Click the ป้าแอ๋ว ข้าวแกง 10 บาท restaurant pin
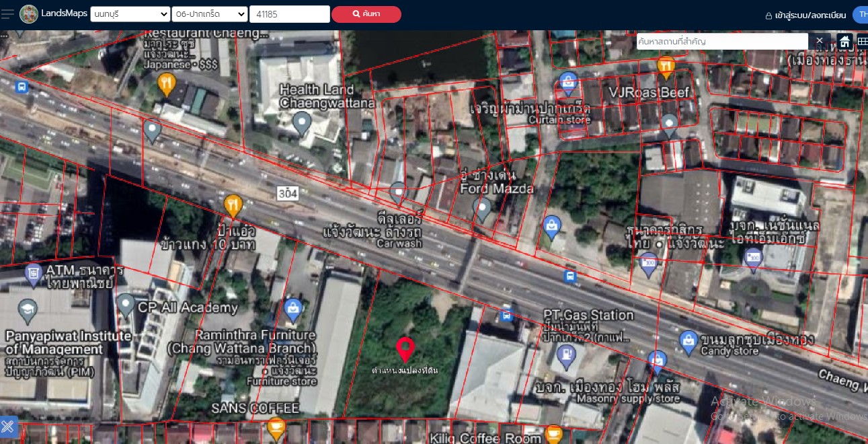Screen dimensions: 868x444 (233, 206)
